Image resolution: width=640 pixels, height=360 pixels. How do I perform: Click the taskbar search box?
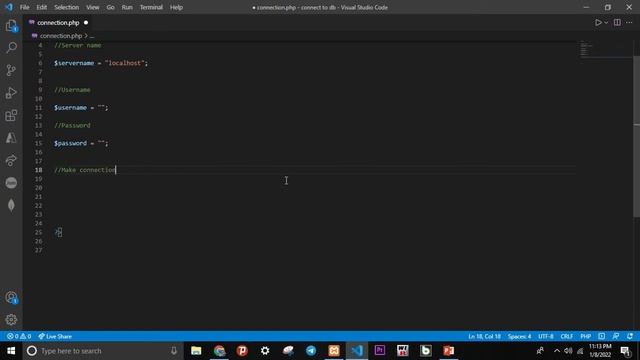102,351
